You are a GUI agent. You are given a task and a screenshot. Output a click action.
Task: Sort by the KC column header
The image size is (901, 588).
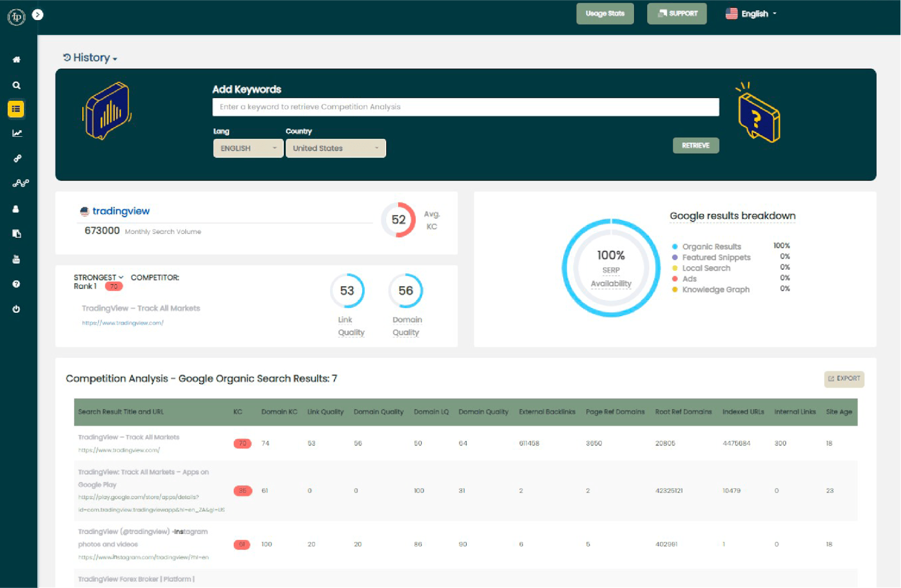pos(238,412)
